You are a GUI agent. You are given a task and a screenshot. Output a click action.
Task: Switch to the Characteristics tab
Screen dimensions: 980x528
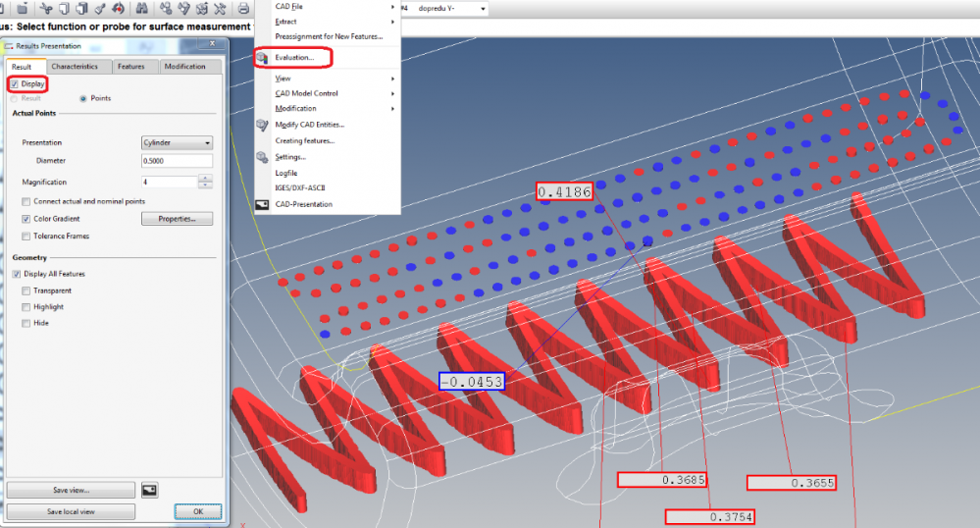tap(75, 67)
